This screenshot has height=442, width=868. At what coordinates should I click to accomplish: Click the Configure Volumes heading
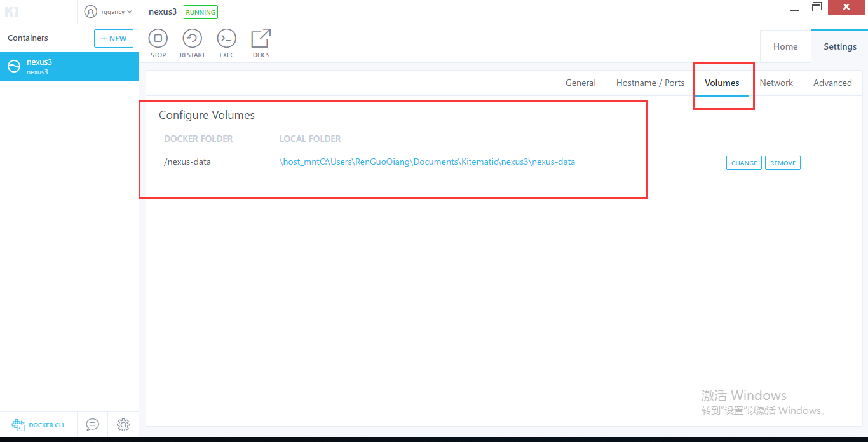pyautogui.click(x=207, y=115)
